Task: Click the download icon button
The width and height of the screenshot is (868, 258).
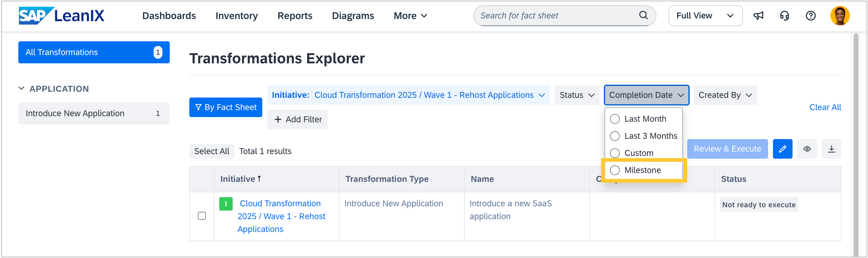Action: click(x=831, y=149)
